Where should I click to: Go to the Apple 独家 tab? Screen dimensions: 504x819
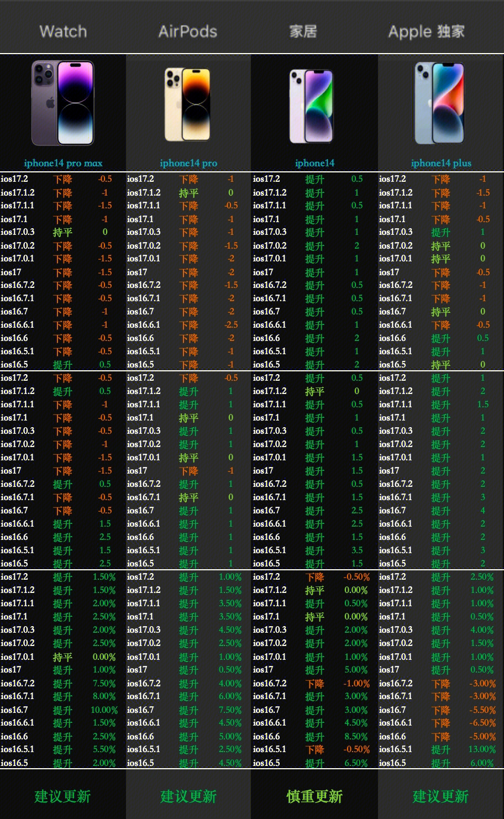pyautogui.click(x=426, y=32)
